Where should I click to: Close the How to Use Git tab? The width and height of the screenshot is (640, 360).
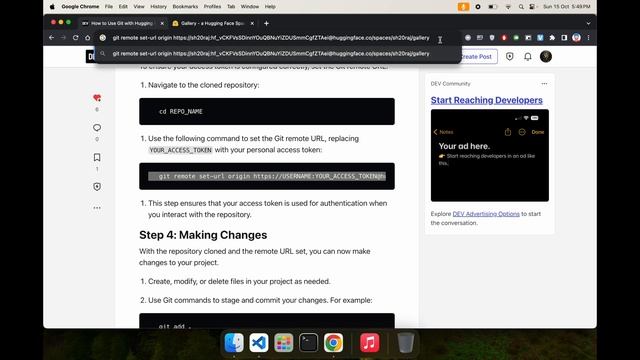point(162,23)
